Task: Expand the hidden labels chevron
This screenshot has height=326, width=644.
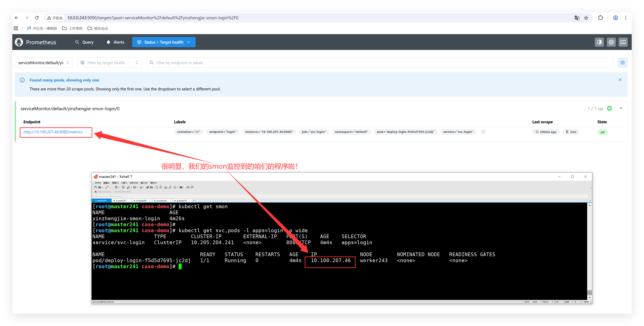Action: pyautogui.click(x=483, y=132)
